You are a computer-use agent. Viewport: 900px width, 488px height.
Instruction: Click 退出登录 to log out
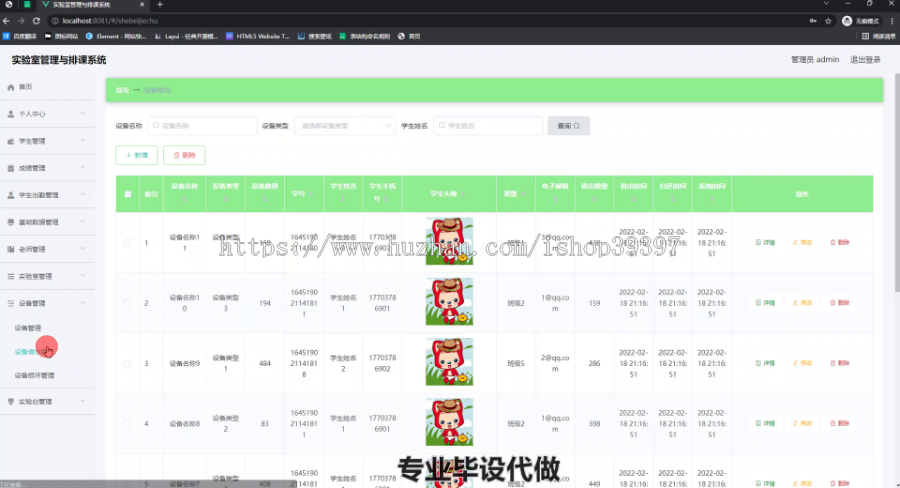pyautogui.click(x=865, y=60)
